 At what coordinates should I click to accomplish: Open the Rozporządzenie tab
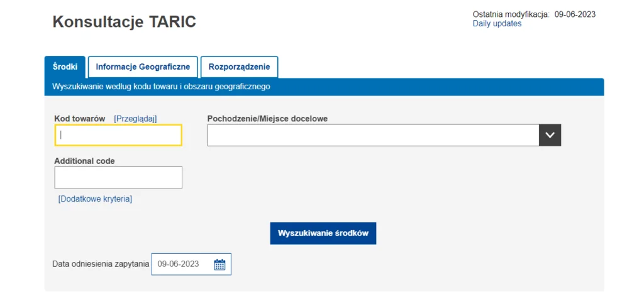tap(240, 67)
